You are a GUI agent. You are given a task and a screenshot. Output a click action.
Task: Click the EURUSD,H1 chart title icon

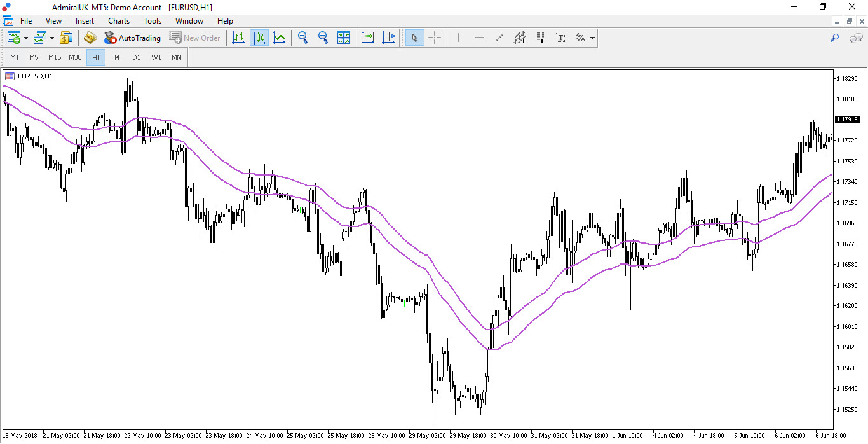point(10,76)
